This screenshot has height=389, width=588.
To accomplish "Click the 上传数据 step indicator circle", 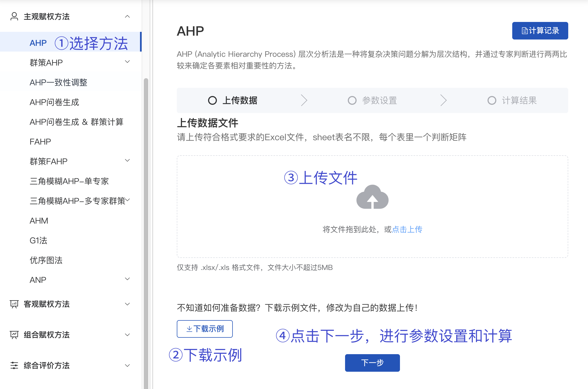I will pyautogui.click(x=212, y=100).
